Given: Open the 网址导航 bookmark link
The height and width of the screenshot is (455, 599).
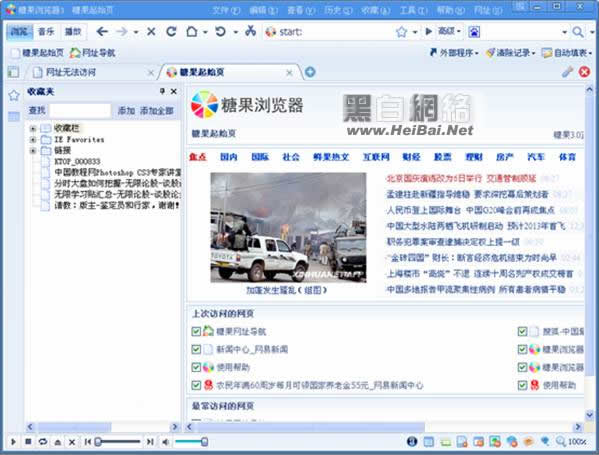Looking at the screenshot, I should coord(92,53).
